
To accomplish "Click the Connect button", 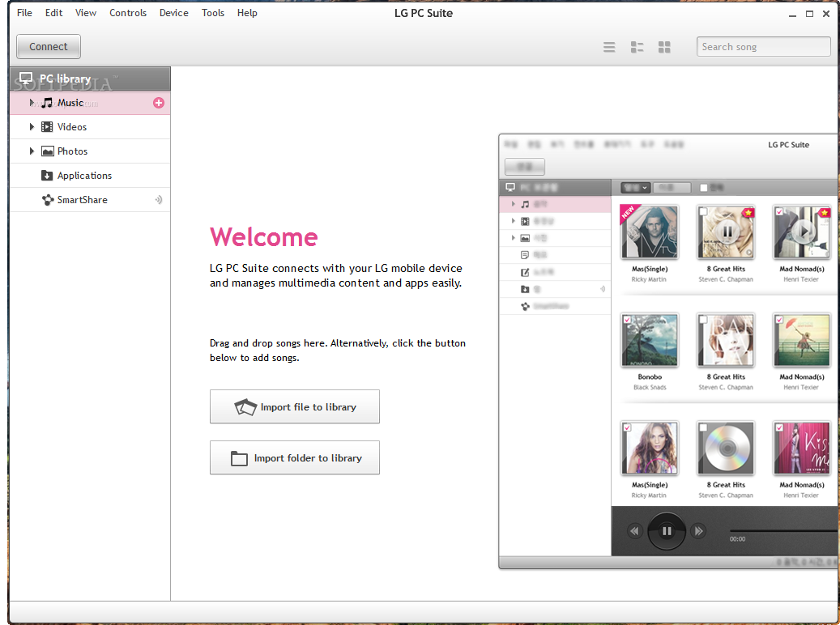I will click(x=49, y=47).
